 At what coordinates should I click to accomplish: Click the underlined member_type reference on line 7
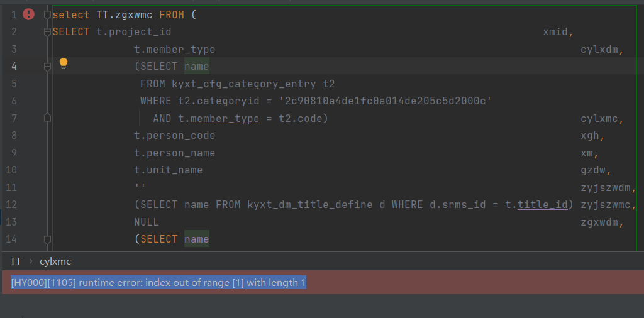click(225, 119)
